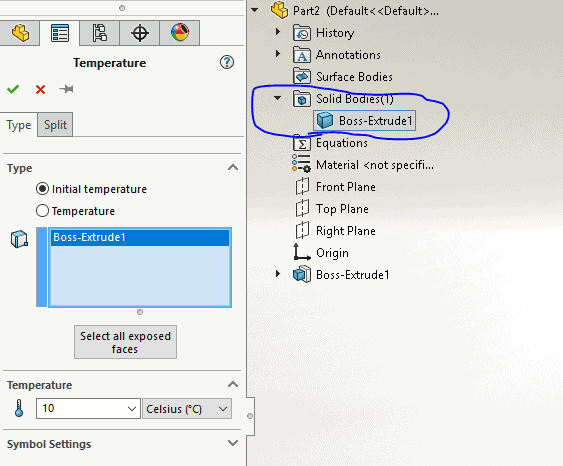
Task: Click the Part2 (Default) root label
Action: tap(366, 11)
